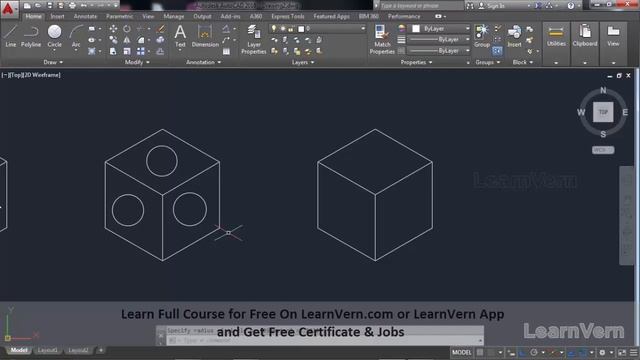The image size is (640, 360).
Task: Click the Plot print icon in quick access
Action: [72, 5]
